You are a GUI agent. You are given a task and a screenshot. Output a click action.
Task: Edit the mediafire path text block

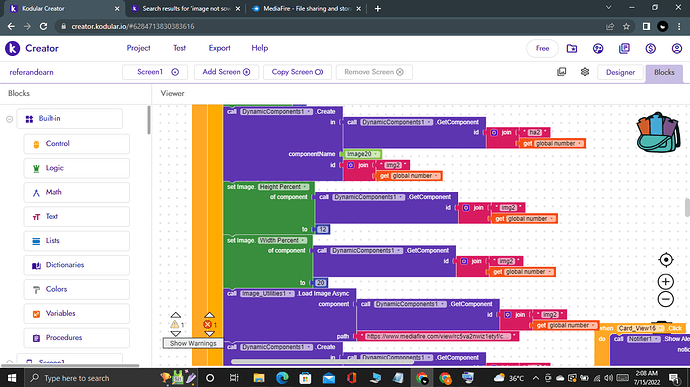click(438, 336)
